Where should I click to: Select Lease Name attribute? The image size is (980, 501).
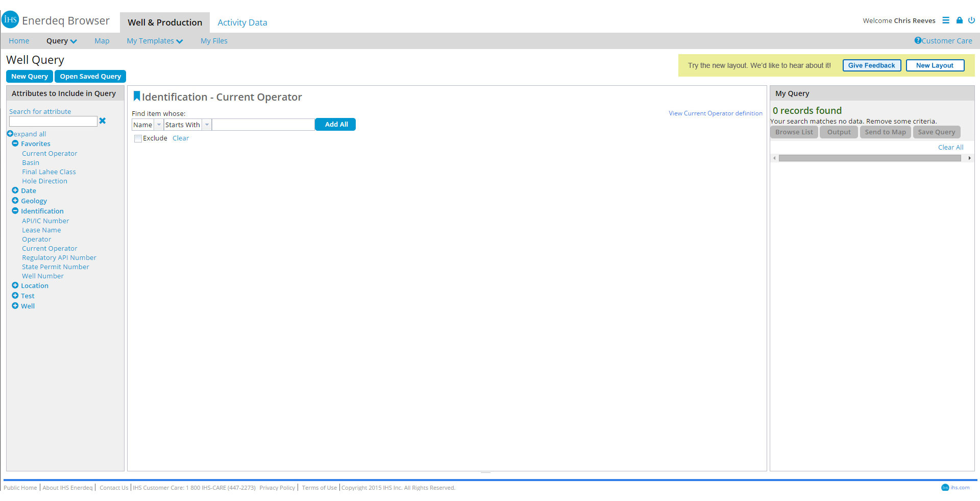pyautogui.click(x=41, y=230)
